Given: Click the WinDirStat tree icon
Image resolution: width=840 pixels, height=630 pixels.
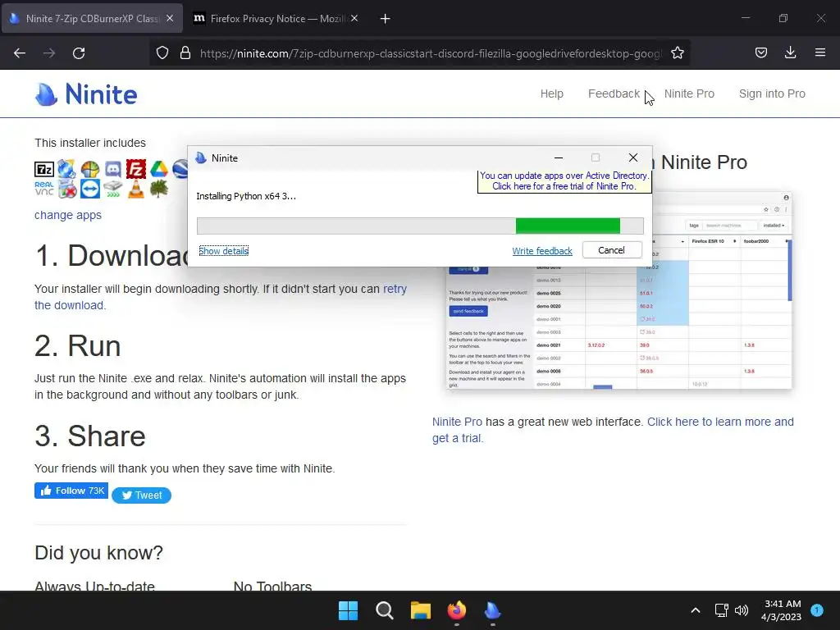Looking at the screenshot, I should pyautogui.click(x=159, y=189).
